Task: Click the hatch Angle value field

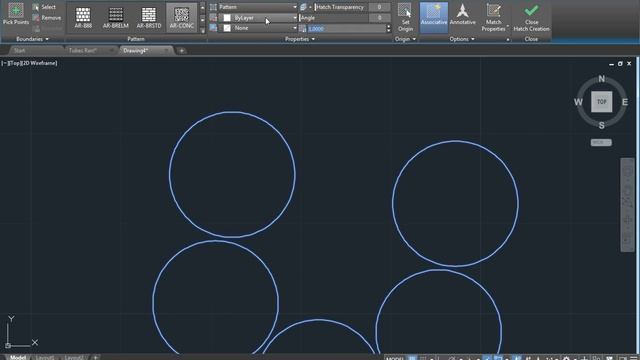Action: click(379, 18)
